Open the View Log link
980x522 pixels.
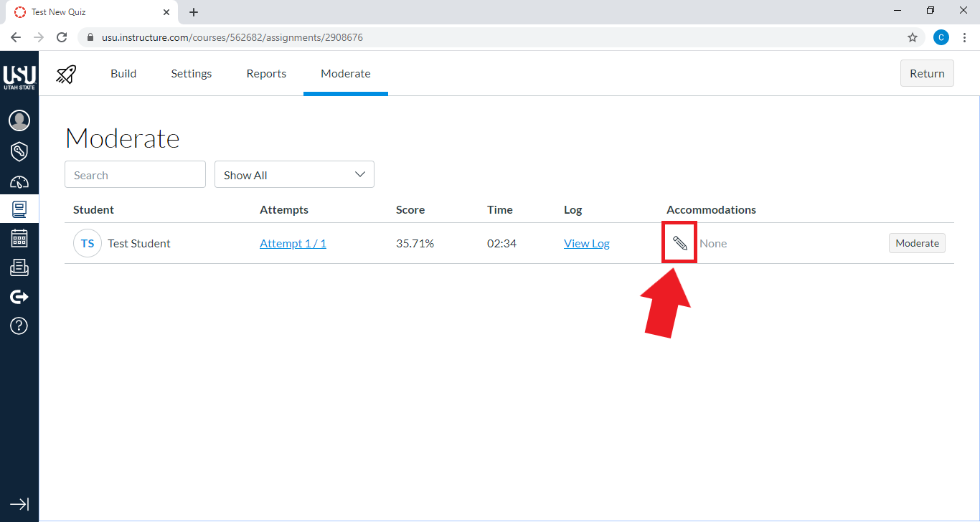point(586,244)
